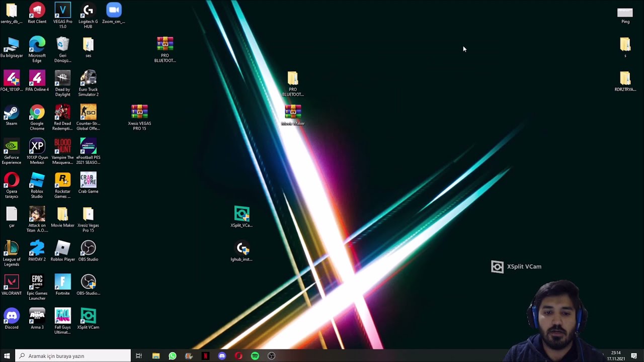Open Opera browser from the taskbar
This screenshot has width=644, height=362.
[x=238, y=356]
